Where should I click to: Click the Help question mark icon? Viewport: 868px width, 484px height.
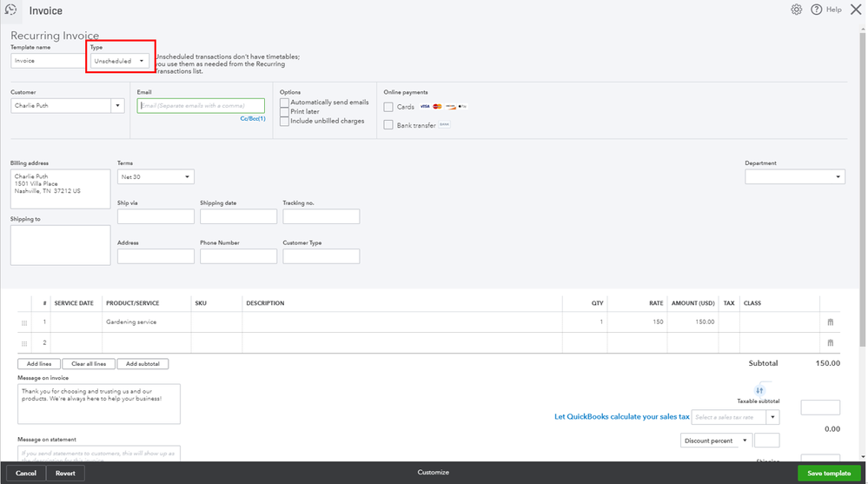pyautogui.click(x=816, y=10)
